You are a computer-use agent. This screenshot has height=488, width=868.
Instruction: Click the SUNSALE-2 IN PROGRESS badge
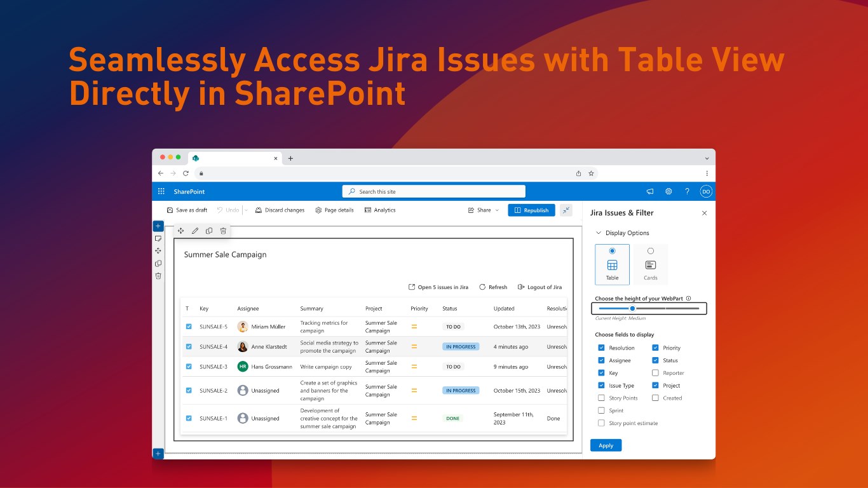point(461,391)
